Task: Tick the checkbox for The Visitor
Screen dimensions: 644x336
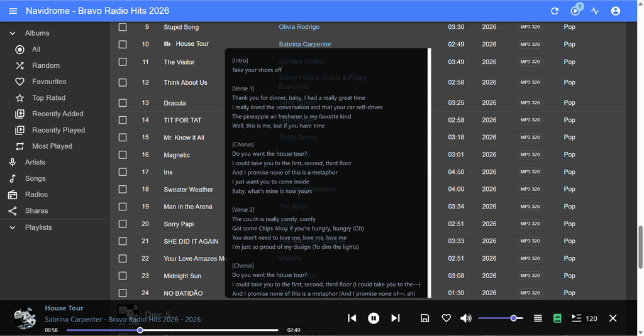Action: tap(123, 62)
